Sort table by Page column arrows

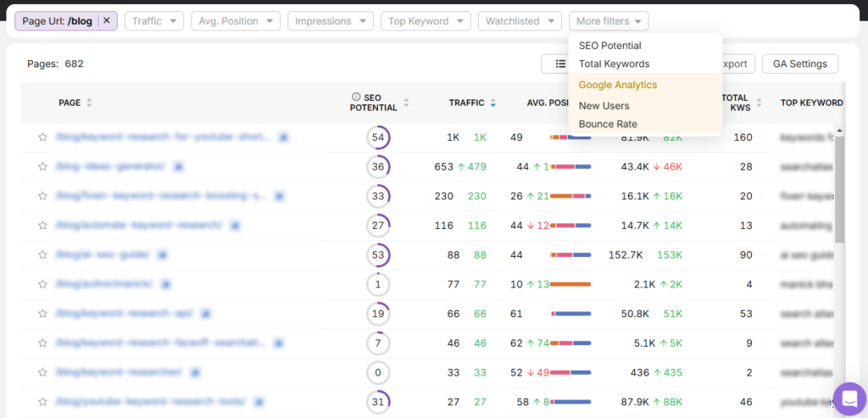click(x=89, y=103)
